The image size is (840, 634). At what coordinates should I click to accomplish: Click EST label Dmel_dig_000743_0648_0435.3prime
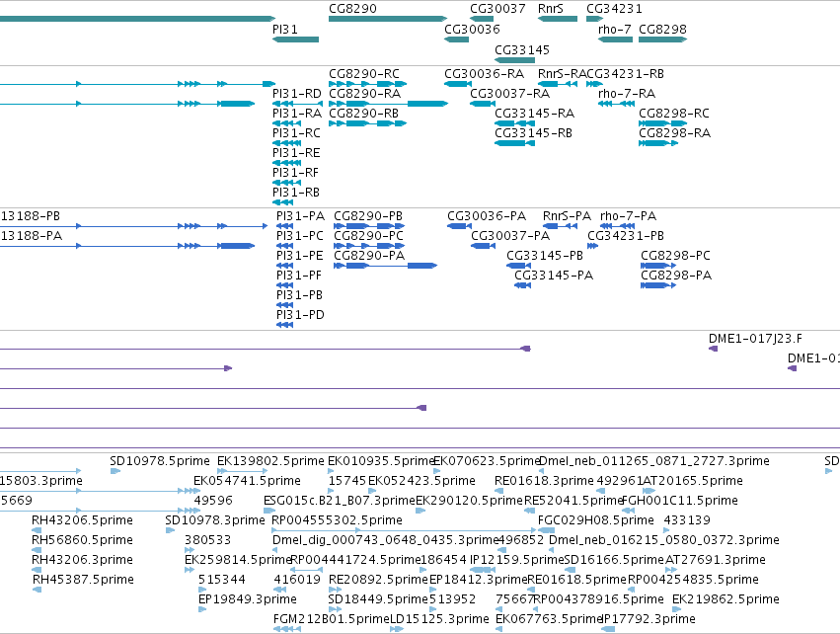click(x=386, y=541)
